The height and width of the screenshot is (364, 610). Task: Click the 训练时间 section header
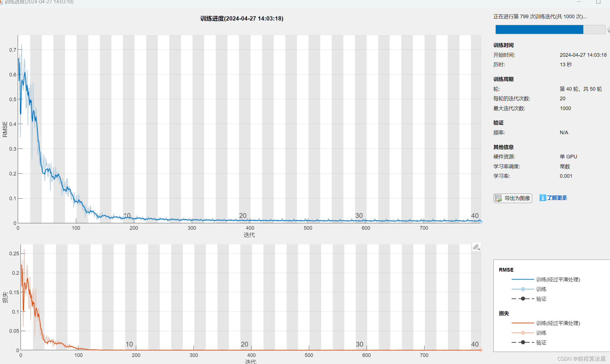(x=504, y=45)
